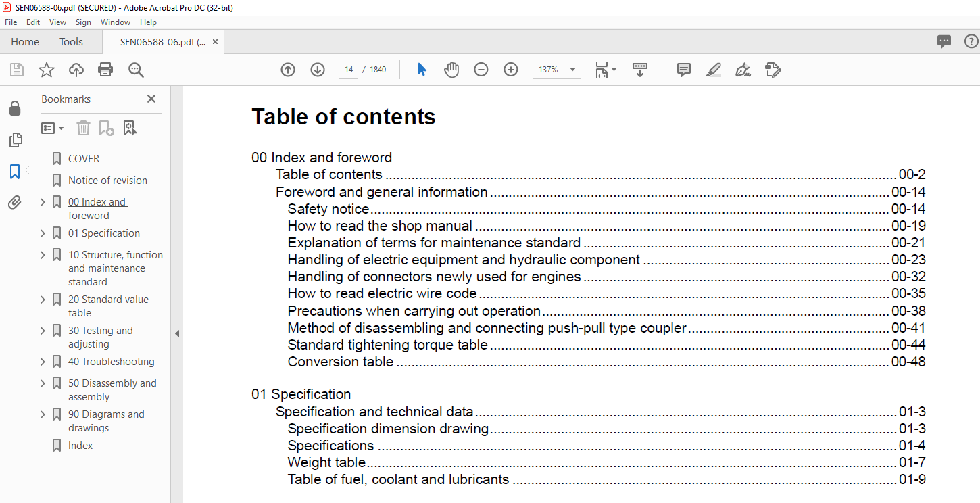Open the 40 Troubleshooting bookmark label

(112, 362)
